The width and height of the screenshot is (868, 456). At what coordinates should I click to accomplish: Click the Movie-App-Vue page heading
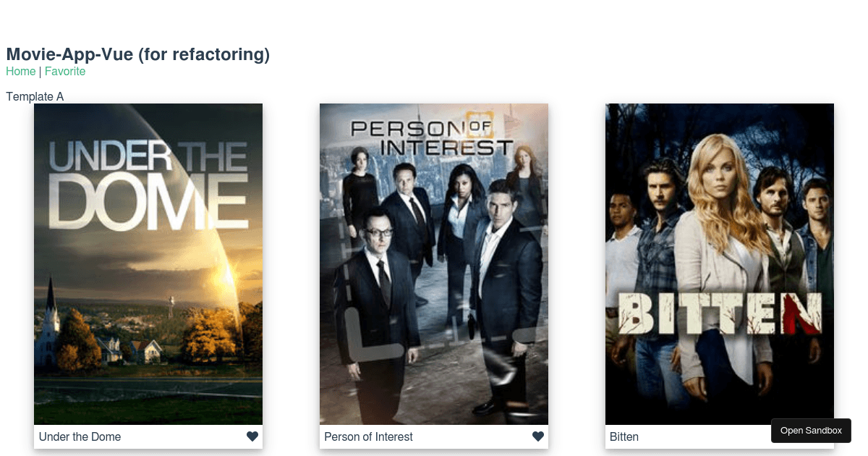pyautogui.click(x=137, y=54)
